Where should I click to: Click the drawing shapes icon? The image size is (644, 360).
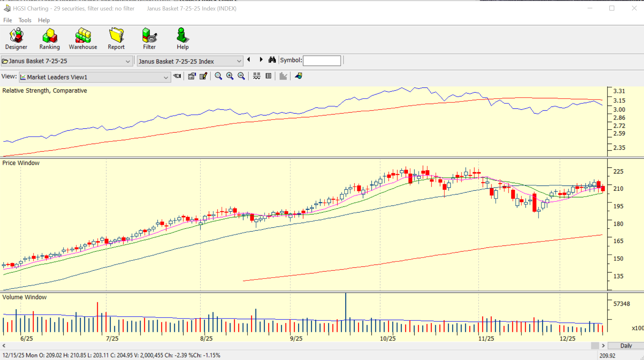pyautogui.click(x=299, y=76)
